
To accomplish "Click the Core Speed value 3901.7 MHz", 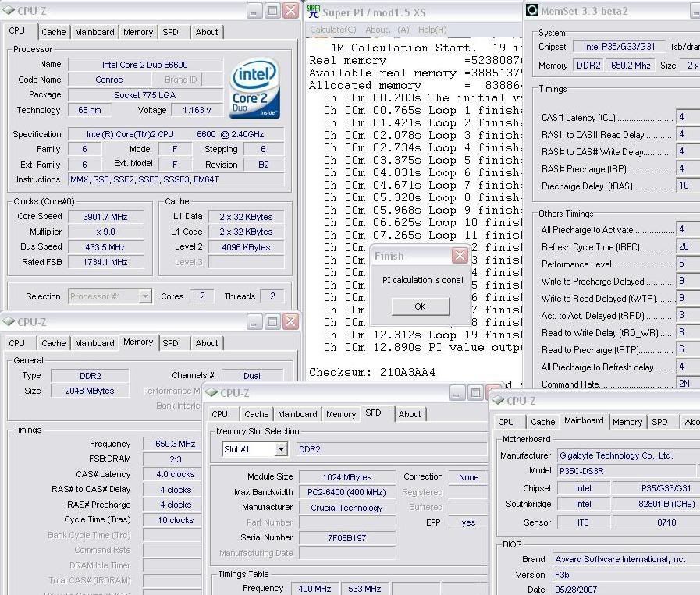I will click(x=105, y=217).
